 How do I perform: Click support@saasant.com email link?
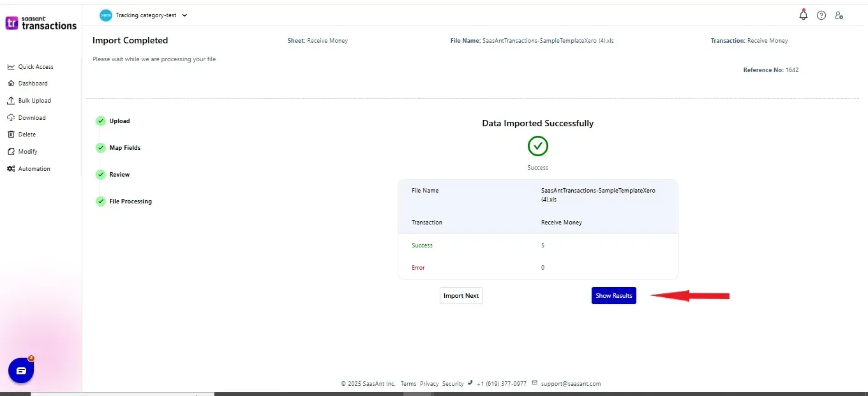pos(571,384)
